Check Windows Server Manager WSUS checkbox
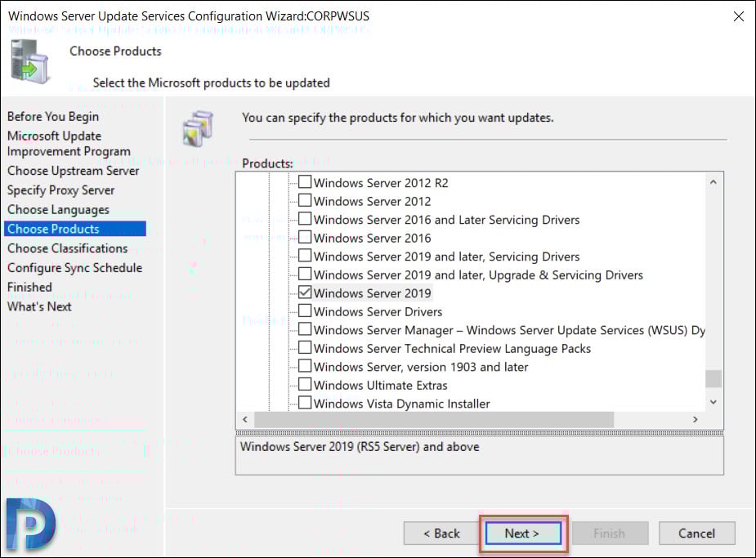The width and height of the screenshot is (756, 558). (304, 329)
